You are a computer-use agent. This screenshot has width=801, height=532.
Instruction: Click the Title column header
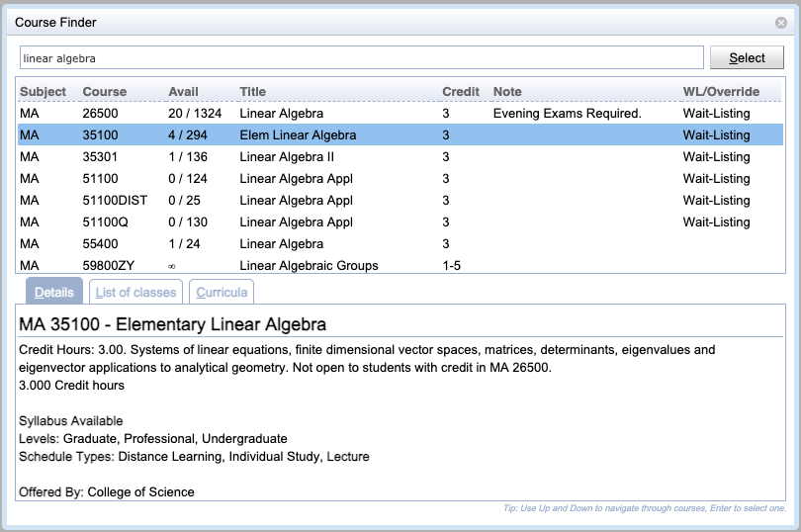pyautogui.click(x=252, y=92)
